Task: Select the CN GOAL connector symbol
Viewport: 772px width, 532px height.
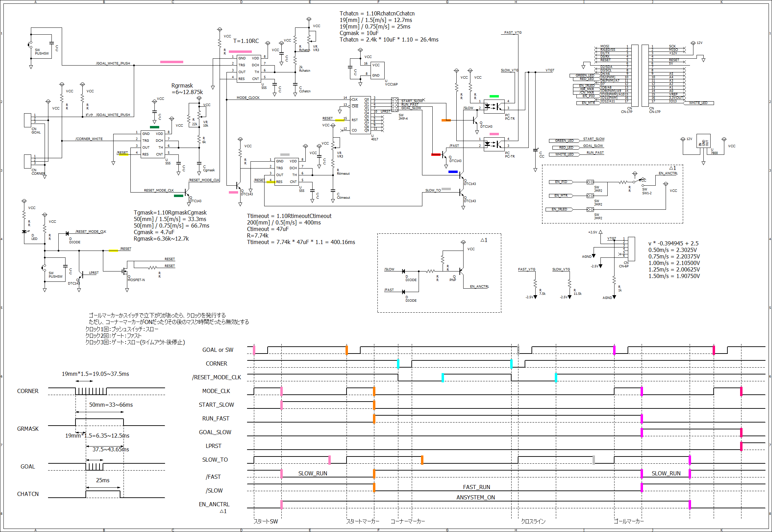Action: pos(27,120)
